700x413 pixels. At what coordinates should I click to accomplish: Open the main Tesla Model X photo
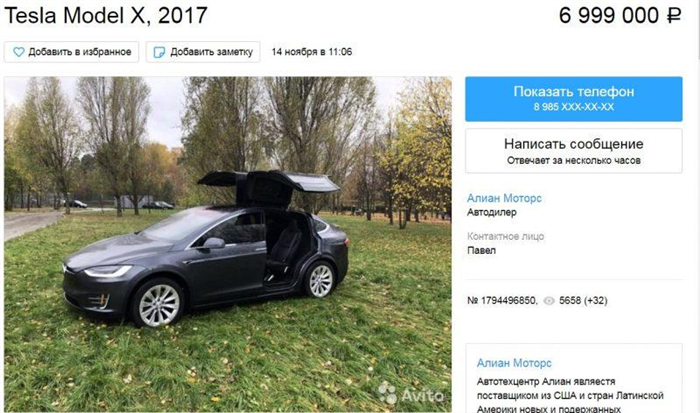pos(228,244)
